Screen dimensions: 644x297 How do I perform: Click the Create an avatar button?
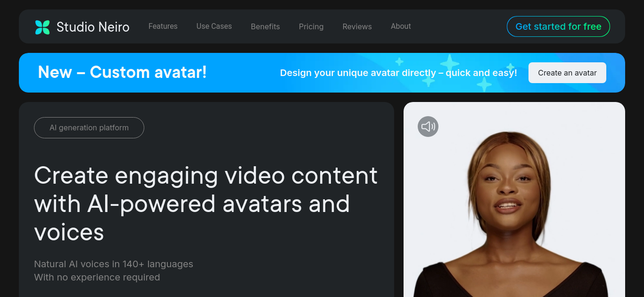pos(567,73)
